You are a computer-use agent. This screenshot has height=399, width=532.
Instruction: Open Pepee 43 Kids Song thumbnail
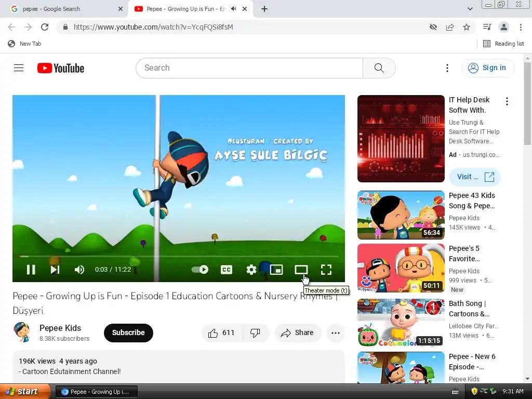click(401, 215)
